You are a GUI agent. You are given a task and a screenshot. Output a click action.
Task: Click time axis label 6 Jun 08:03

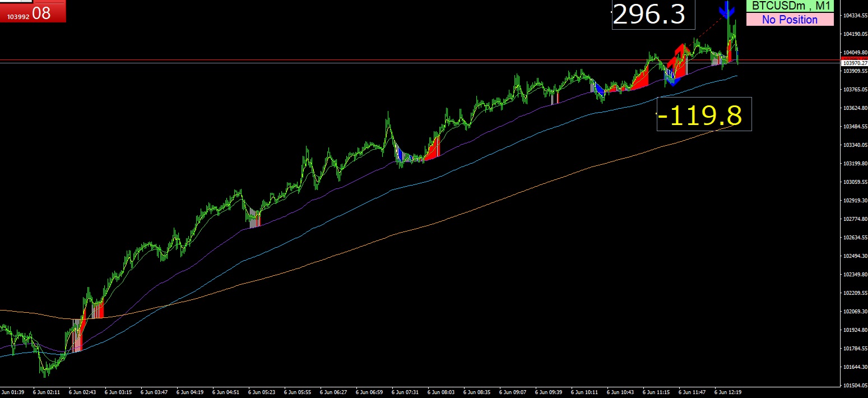pos(441,393)
